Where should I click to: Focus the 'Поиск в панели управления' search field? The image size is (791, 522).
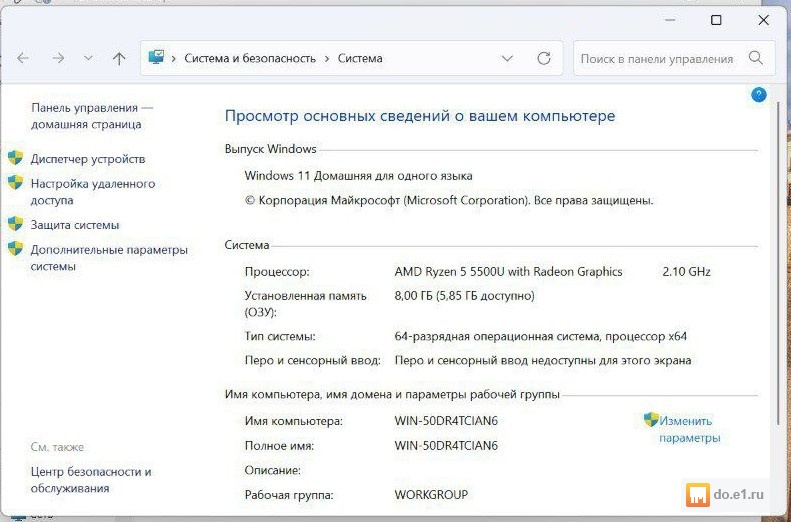coord(674,59)
